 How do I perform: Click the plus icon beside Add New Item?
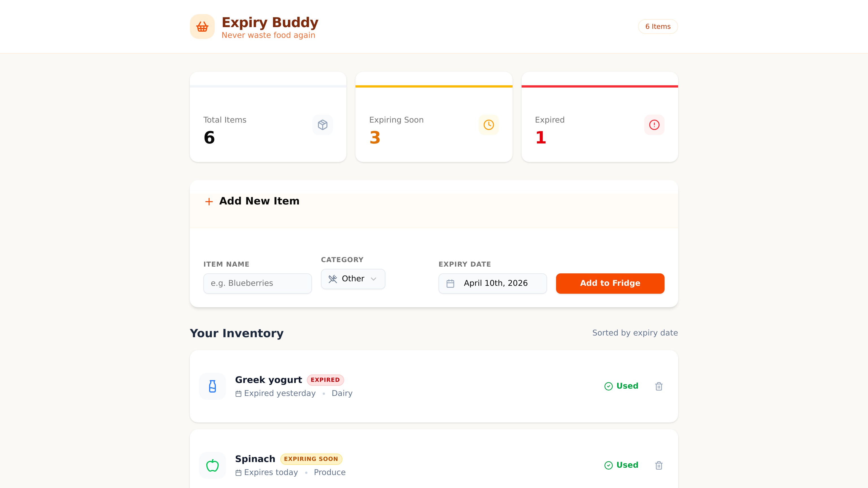click(209, 201)
